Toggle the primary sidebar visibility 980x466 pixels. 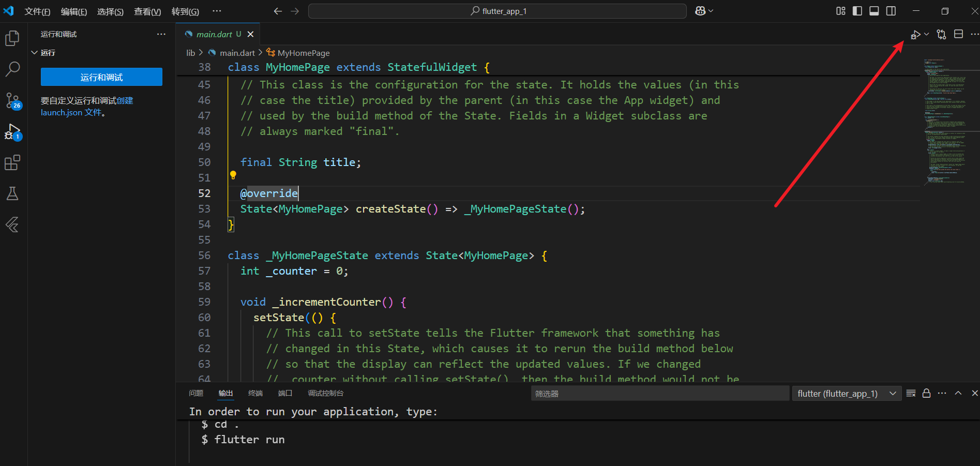[x=857, y=11]
